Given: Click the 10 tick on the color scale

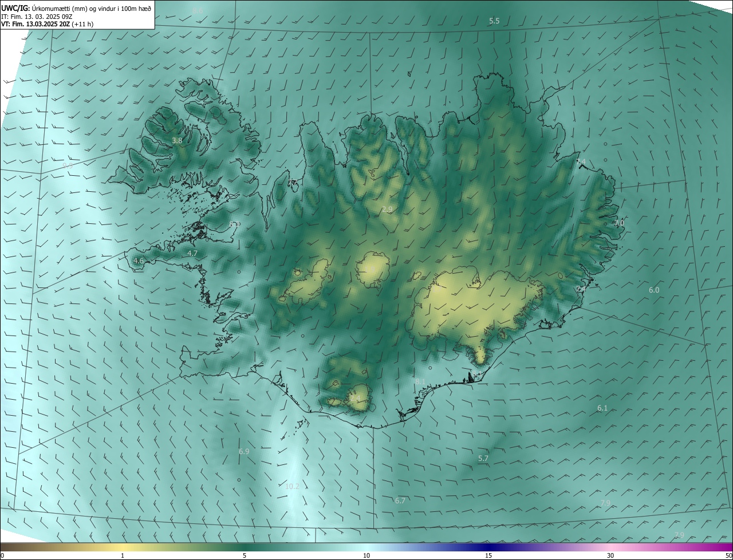Looking at the screenshot, I should click(x=366, y=555).
